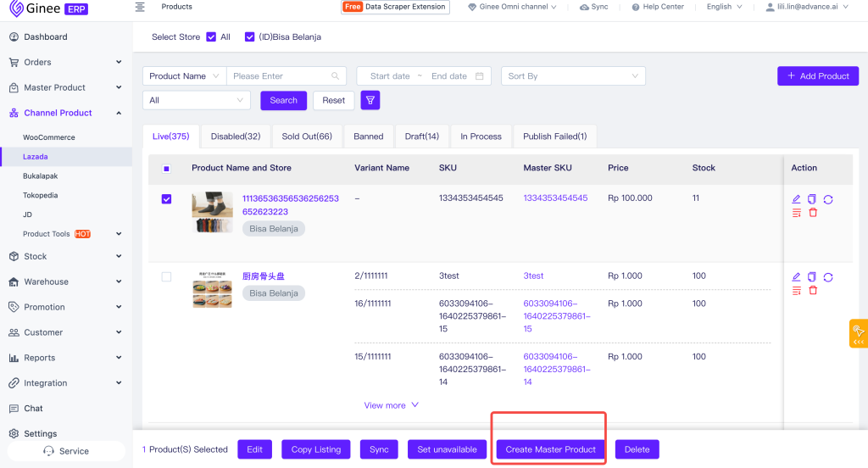This screenshot has height=468, width=868.
Task: Click the Warehouse icon in sidebar
Action: point(14,282)
